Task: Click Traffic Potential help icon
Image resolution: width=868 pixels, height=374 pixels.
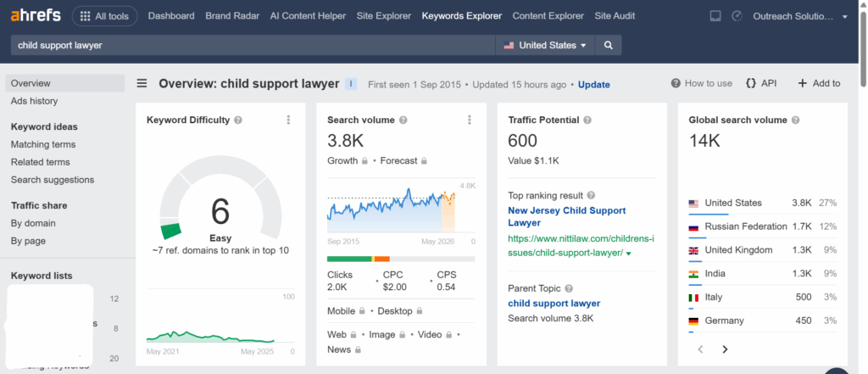Action: point(587,120)
